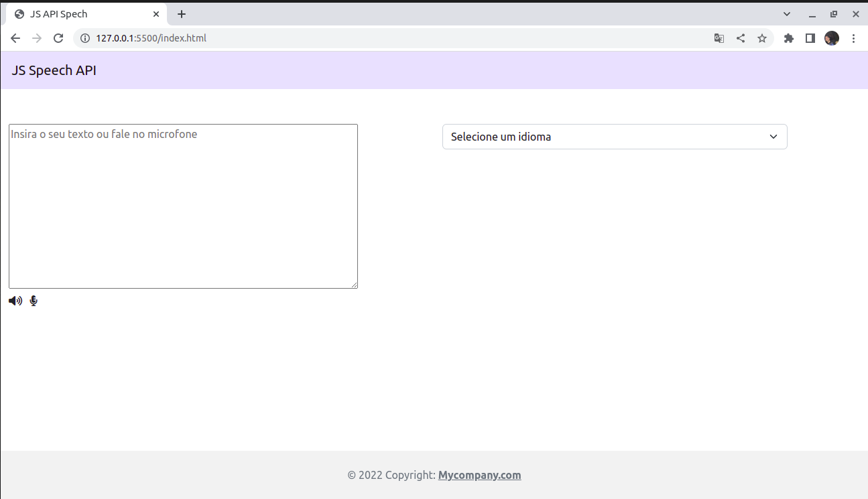Viewport: 868px width, 499px height.
Task: Reload the page
Action: [x=58, y=38]
